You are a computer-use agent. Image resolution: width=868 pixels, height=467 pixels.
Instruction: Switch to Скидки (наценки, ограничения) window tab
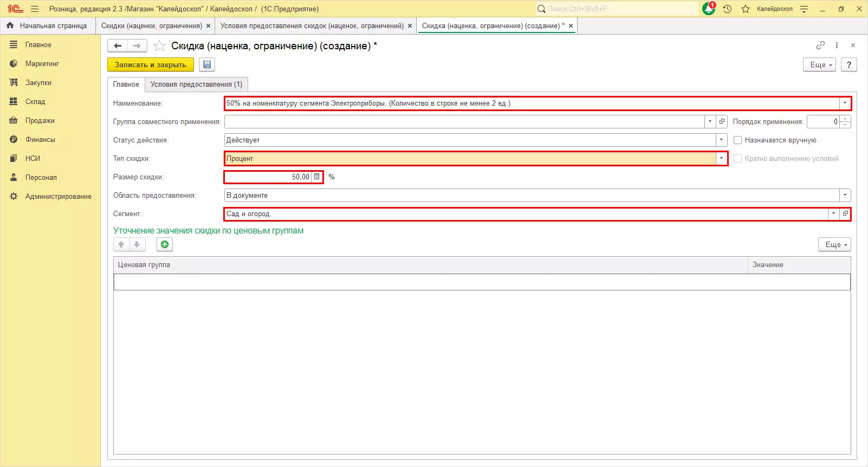click(152, 25)
